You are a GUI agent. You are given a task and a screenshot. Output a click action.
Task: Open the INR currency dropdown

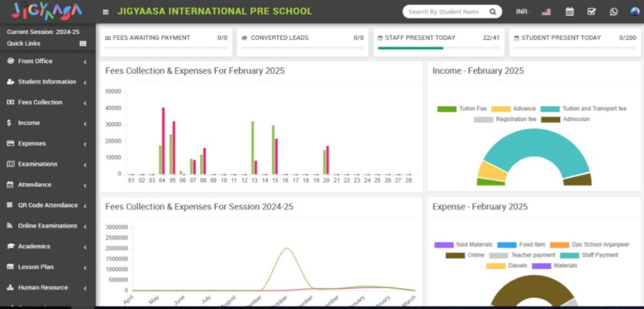click(x=522, y=12)
